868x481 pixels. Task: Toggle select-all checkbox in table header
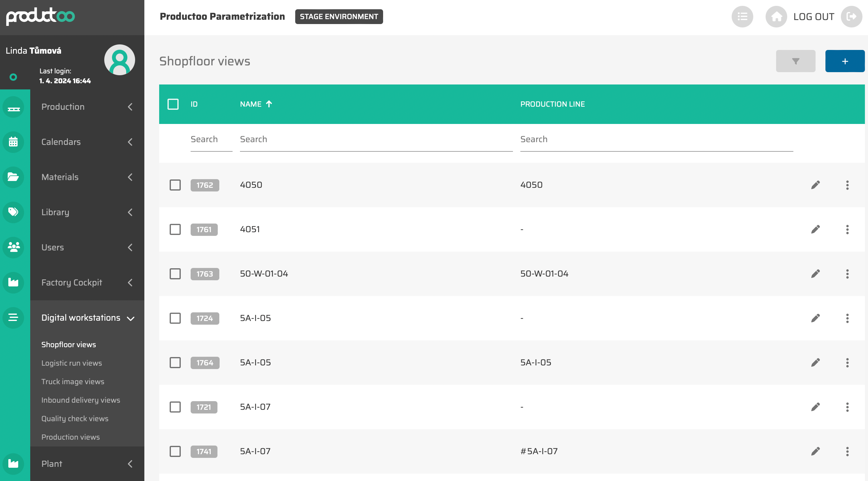coord(173,104)
